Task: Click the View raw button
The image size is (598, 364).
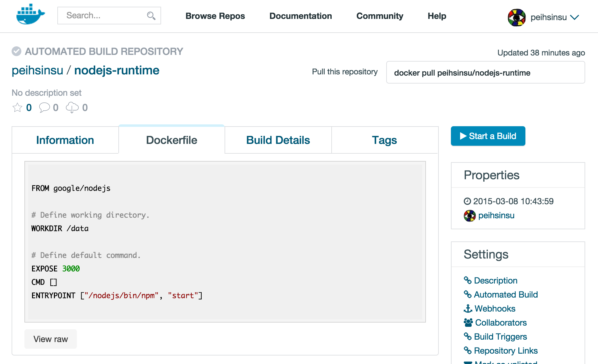Action: (x=51, y=339)
